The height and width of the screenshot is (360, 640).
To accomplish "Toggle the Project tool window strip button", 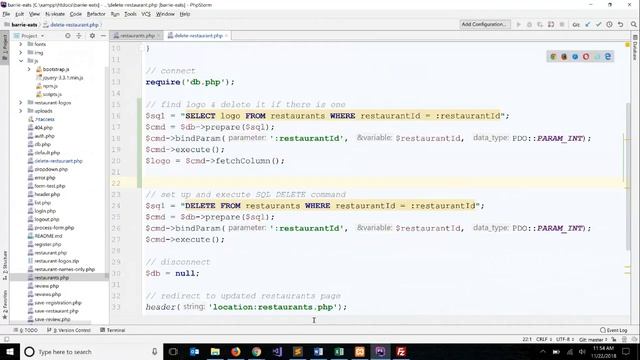I will (x=5, y=48).
